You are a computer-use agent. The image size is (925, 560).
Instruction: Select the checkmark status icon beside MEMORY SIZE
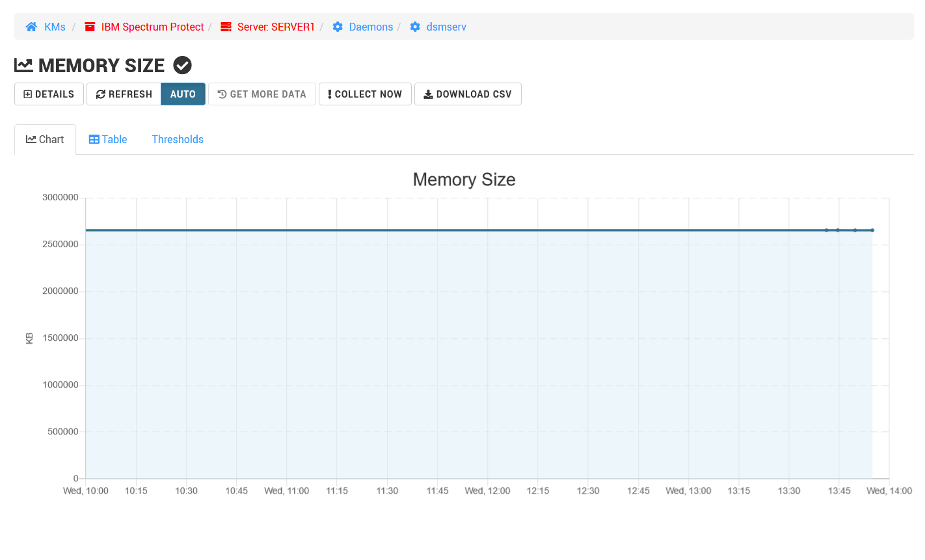pyautogui.click(x=182, y=64)
